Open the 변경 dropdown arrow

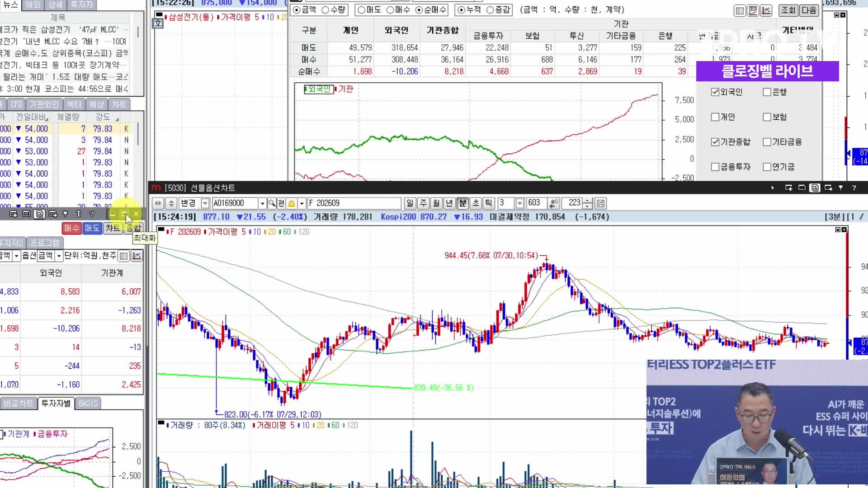pyautogui.click(x=205, y=203)
